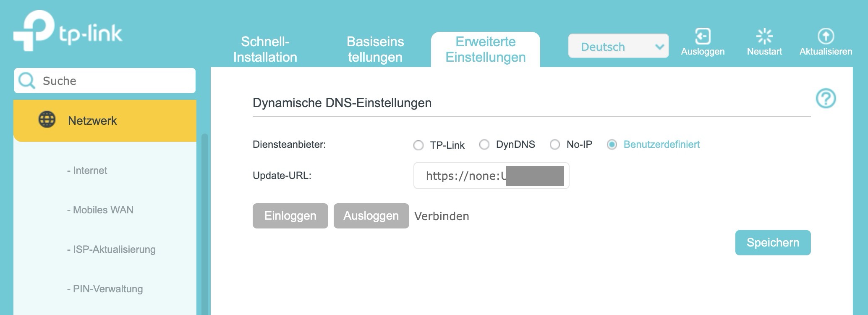Screen dimensions: 868x315
Task: Open Mobiles WAN in the sidebar
Action: (103, 210)
